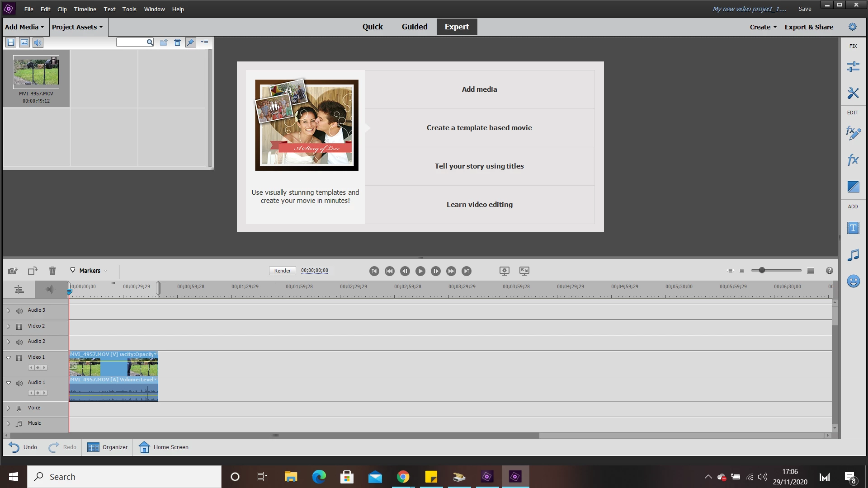Expand the Video 2 track
The height and width of the screenshot is (488, 868).
8,326
